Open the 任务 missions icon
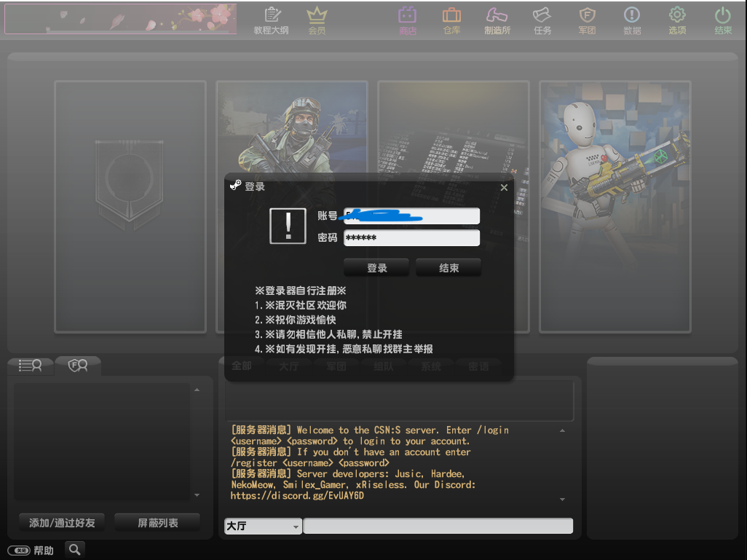Screen dimensions: 747x560 point(542,20)
